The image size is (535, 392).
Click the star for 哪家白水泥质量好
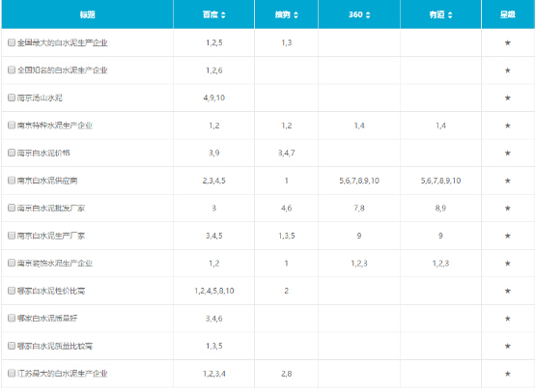coord(507,319)
